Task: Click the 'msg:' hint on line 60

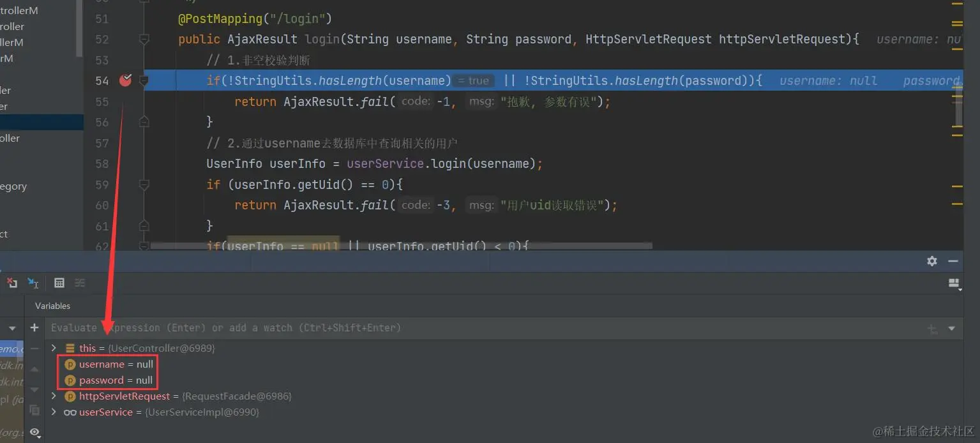Action: click(481, 205)
